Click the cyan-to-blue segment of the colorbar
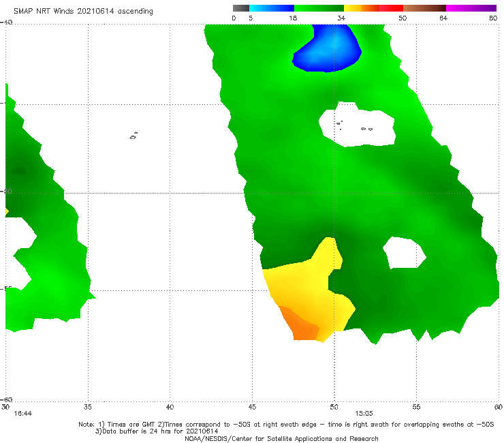The height and width of the screenshot is (443, 504). tap(272, 8)
